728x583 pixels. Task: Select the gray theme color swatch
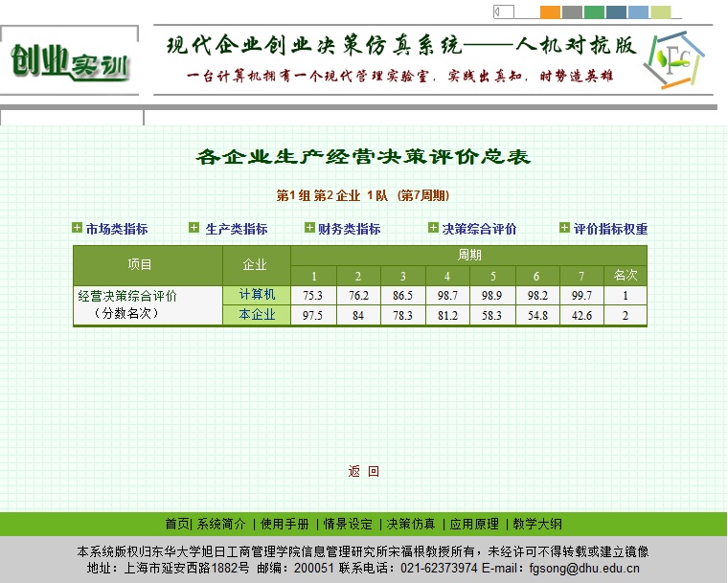click(572, 12)
